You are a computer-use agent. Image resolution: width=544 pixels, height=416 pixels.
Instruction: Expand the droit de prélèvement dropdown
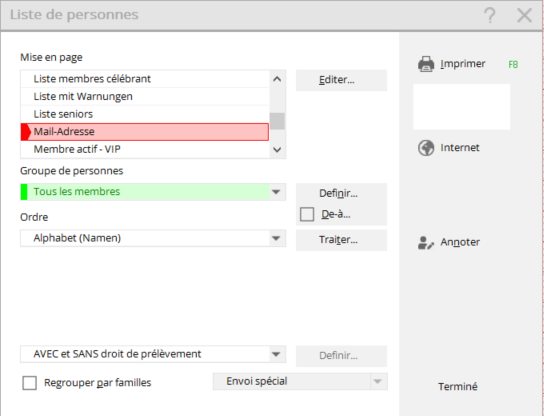click(x=276, y=354)
